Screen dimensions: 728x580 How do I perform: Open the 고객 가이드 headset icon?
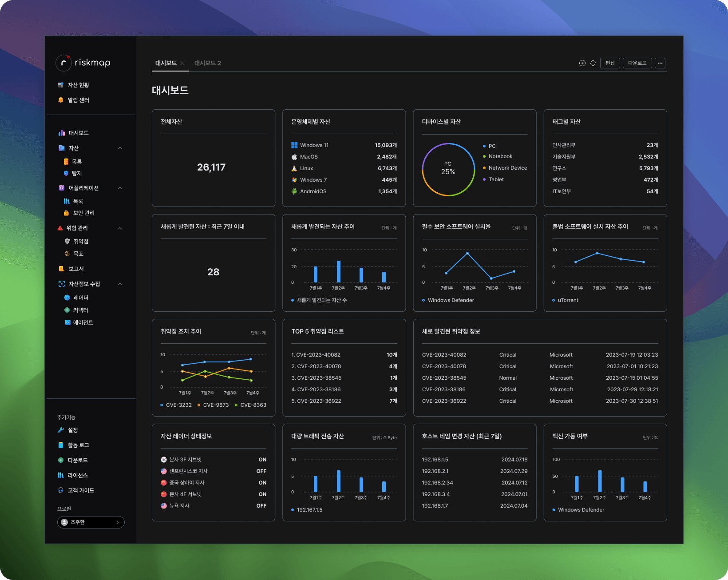point(60,490)
